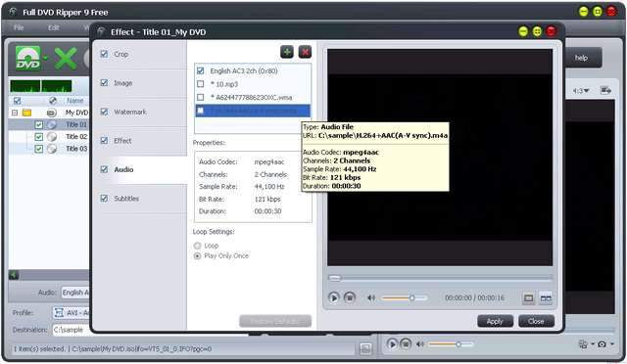This screenshot has width=627, height=364.
Task: Click the snapshot camera icon in main window
Action: (x=602, y=344)
